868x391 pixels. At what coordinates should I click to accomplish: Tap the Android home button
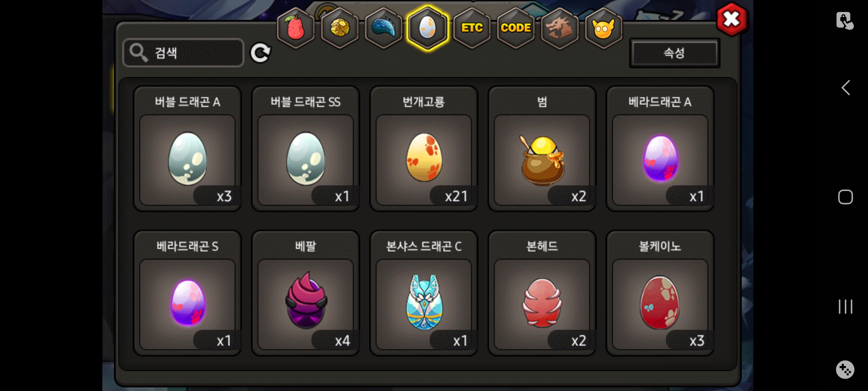click(x=846, y=197)
